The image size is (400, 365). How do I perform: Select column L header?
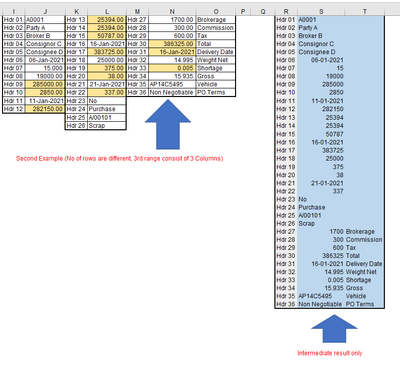coord(107,11)
